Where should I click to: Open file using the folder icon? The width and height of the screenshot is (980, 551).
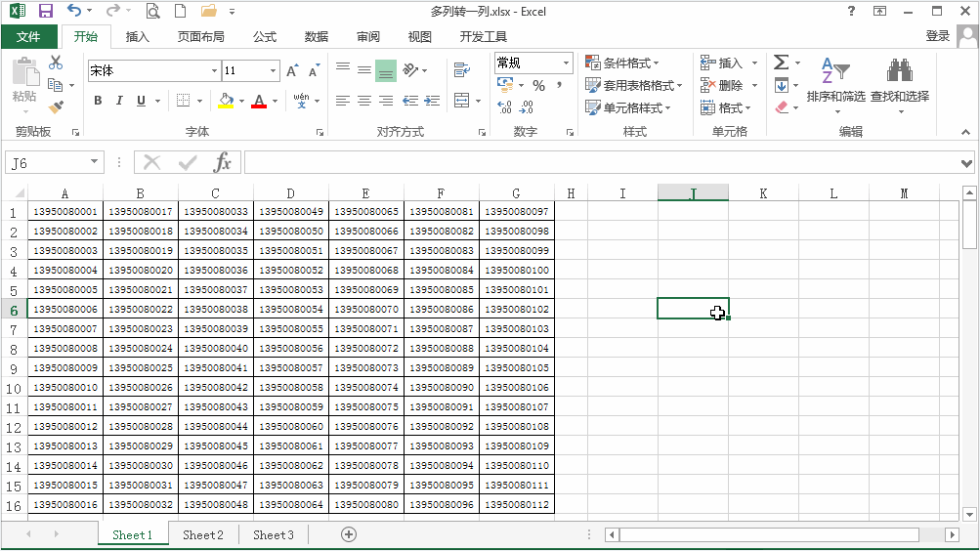tap(209, 11)
